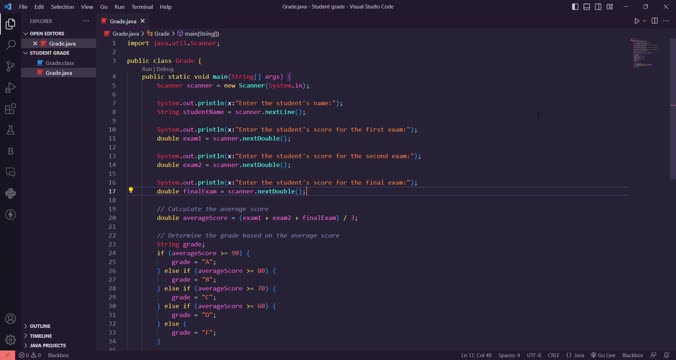Open the Accounts icon in activity bar
This screenshot has height=360, width=676.
[10, 319]
